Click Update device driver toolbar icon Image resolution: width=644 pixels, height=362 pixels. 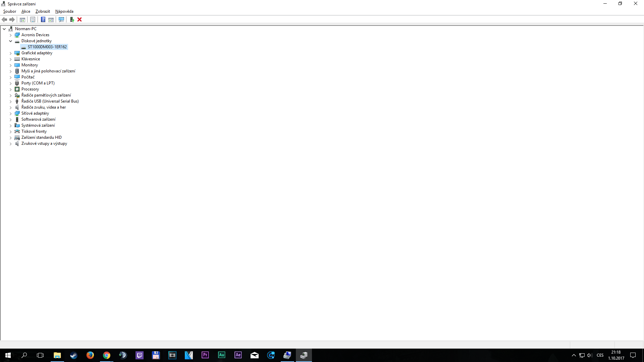(72, 19)
